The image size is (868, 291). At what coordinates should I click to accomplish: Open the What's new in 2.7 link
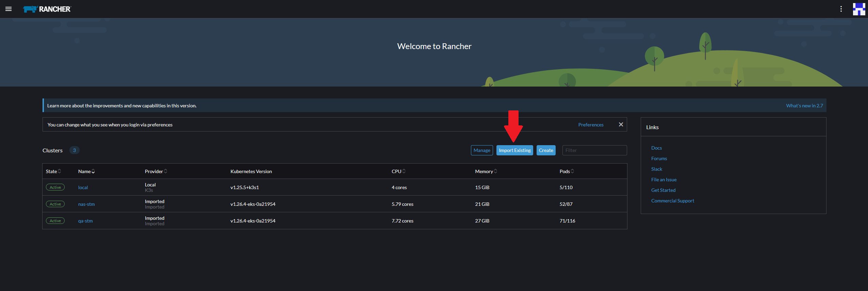click(804, 106)
